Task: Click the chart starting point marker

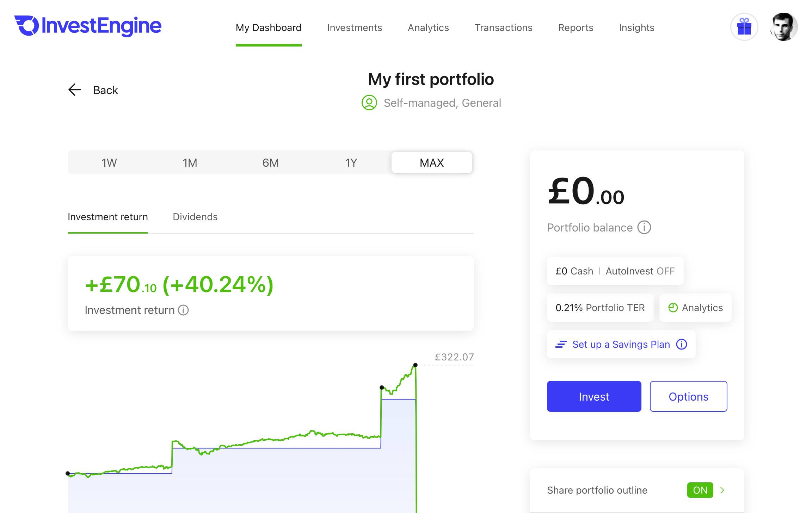Action: click(68, 473)
